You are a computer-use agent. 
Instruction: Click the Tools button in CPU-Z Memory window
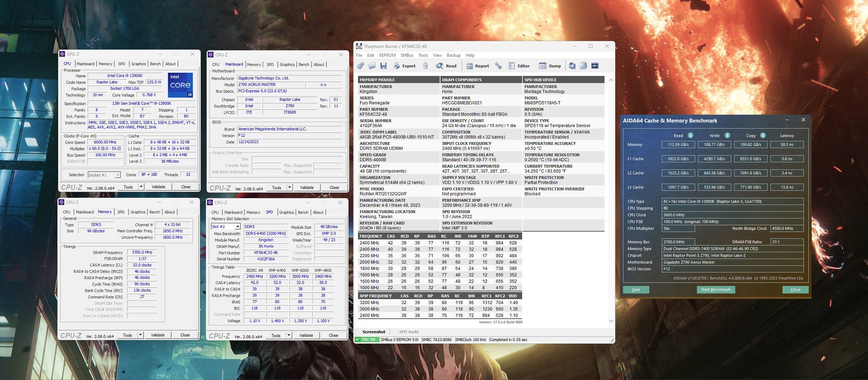[127, 335]
